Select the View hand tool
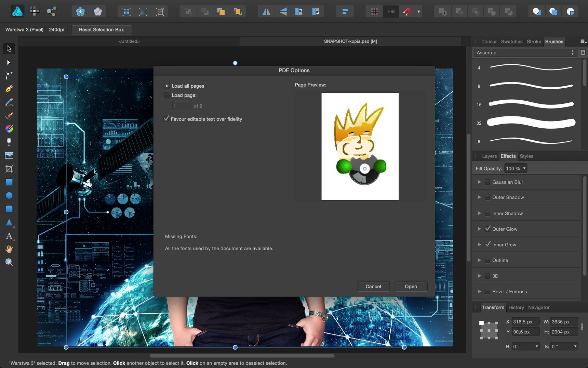The image size is (588, 368). tap(9, 249)
